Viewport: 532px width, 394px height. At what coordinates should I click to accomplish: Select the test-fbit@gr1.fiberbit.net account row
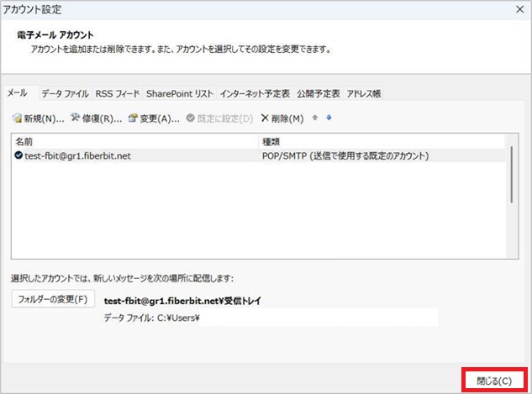click(x=259, y=155)
